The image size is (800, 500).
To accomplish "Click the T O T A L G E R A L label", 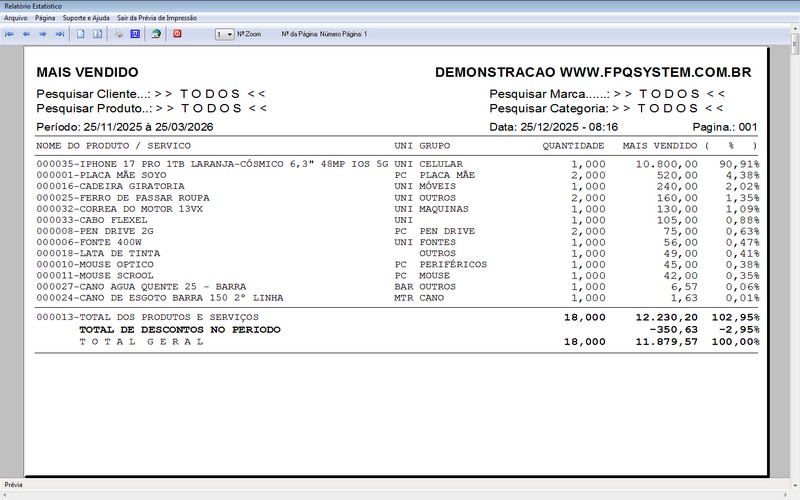I will click(141, 342).
